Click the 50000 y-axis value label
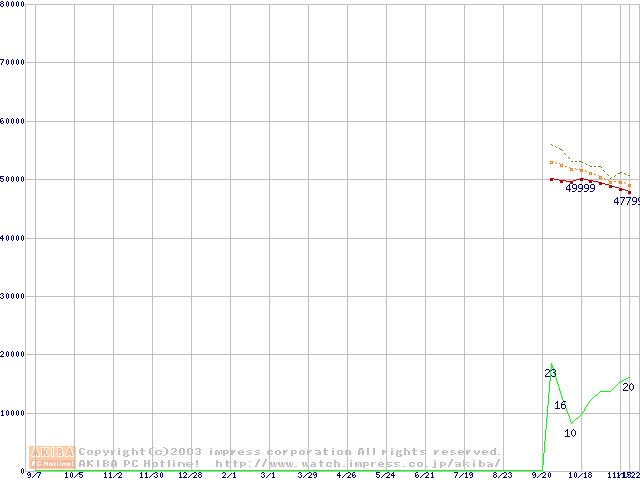Viewport: 640px width, 480px height. (12, 180)
